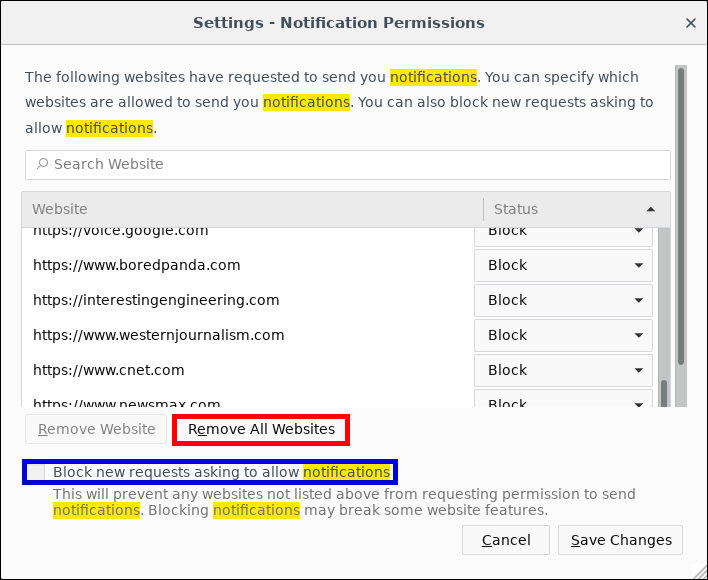Screen dimensions: 708x580
Task: Open status dropdown for voice.google.com
Action: [563, 237]
